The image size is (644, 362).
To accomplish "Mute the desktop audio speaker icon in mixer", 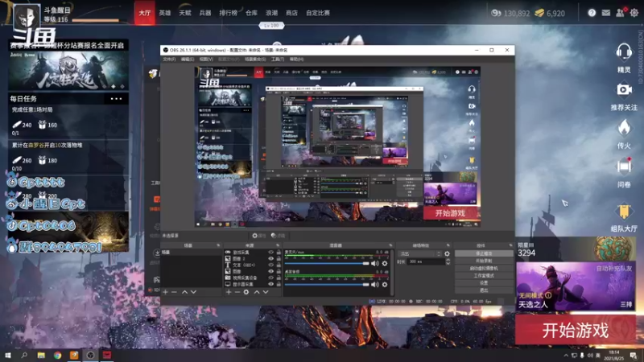I will 375,284.
